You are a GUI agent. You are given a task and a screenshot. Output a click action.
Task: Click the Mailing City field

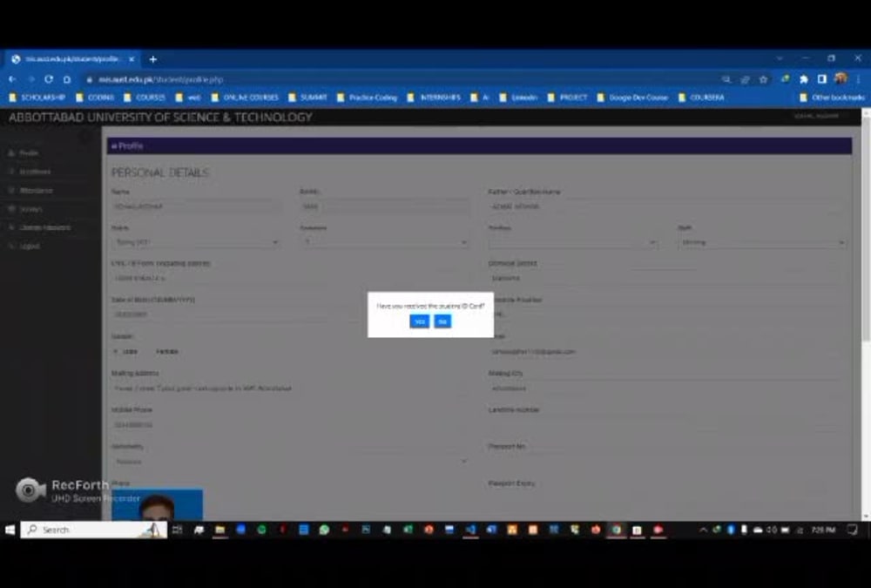[667, 388]
